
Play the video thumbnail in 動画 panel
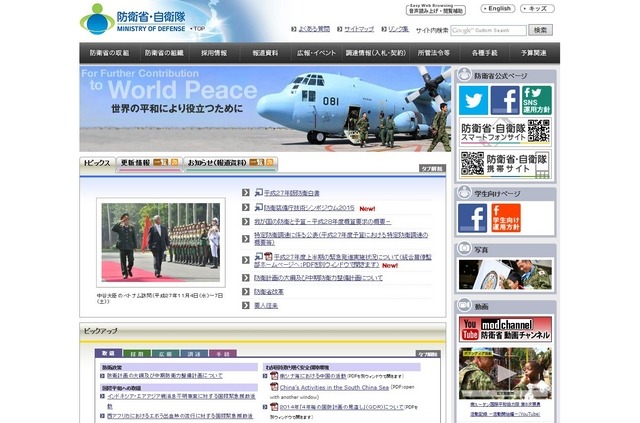(505, 373)
